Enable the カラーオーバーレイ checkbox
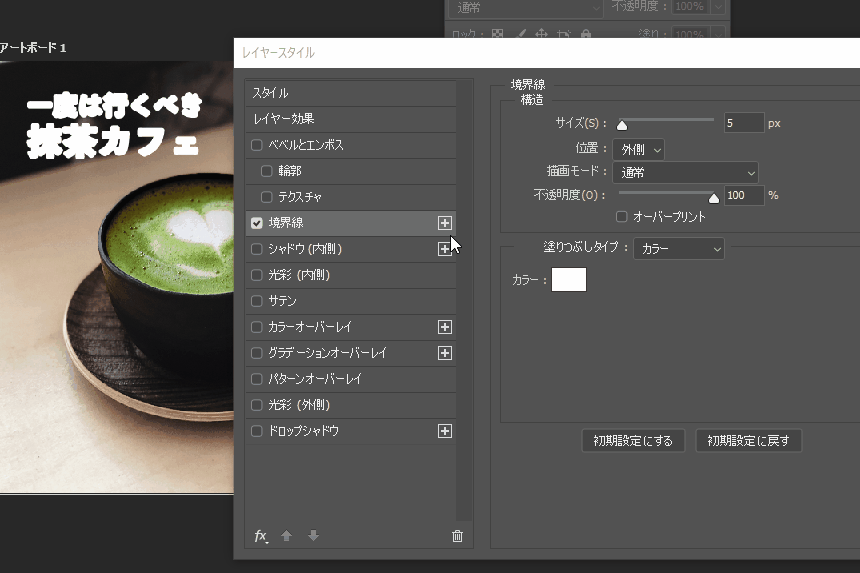Image resolution: width=860 pixels, height=573 pixels. tap(257, 327)
